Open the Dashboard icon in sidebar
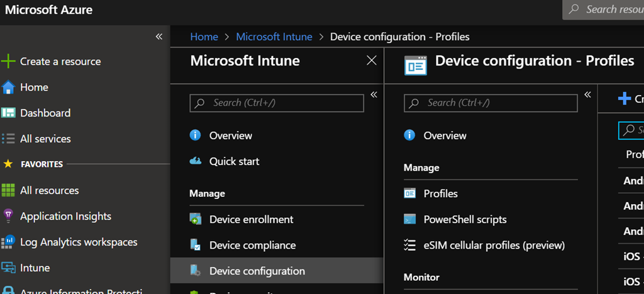The image size is (644, 294). [x=8, y=113]
